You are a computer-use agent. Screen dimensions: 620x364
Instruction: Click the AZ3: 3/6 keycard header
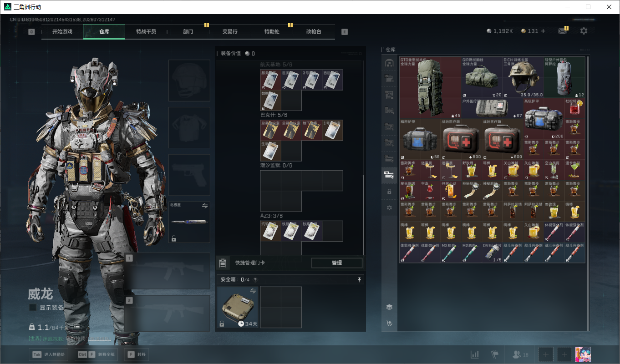(x=271, y=216)
